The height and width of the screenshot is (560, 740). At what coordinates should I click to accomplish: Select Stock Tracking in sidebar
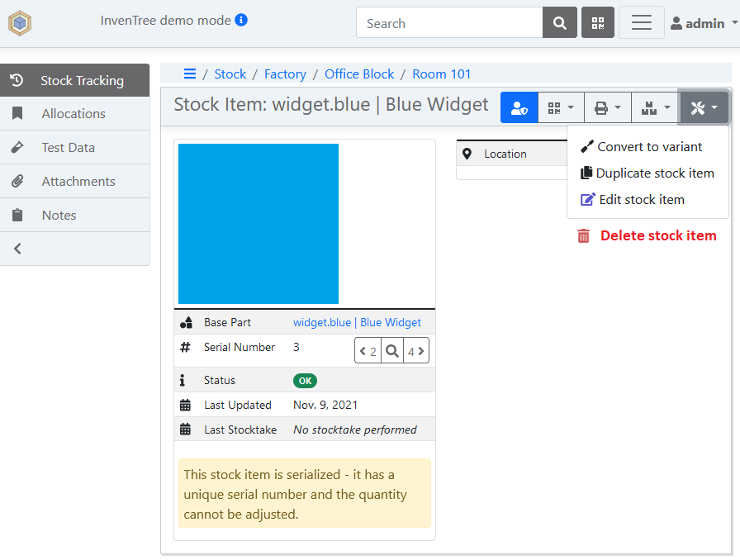pyautogui.click(x=74, y=80)
